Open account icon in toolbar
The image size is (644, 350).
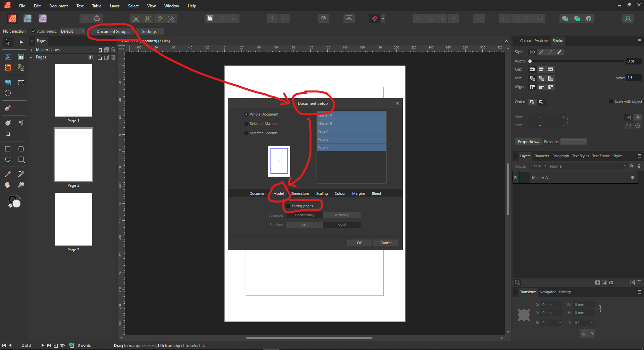(628, 18)
